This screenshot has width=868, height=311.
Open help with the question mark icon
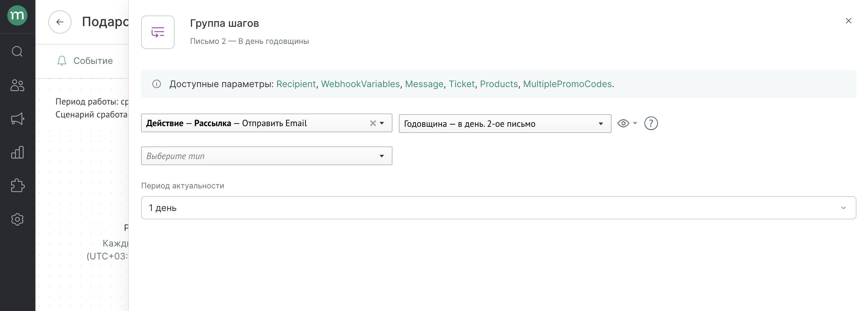coord(651,124)
